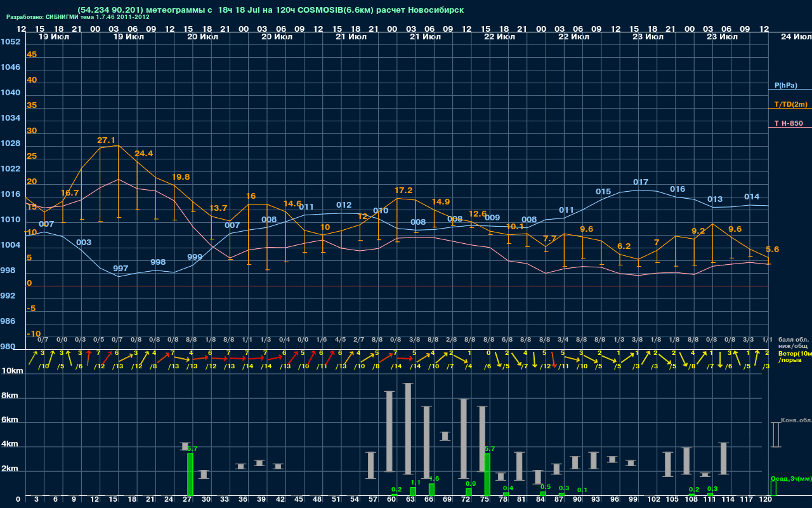Select the 0.4 precipitation value
812x508 pixels.
(x=507, y=488)
